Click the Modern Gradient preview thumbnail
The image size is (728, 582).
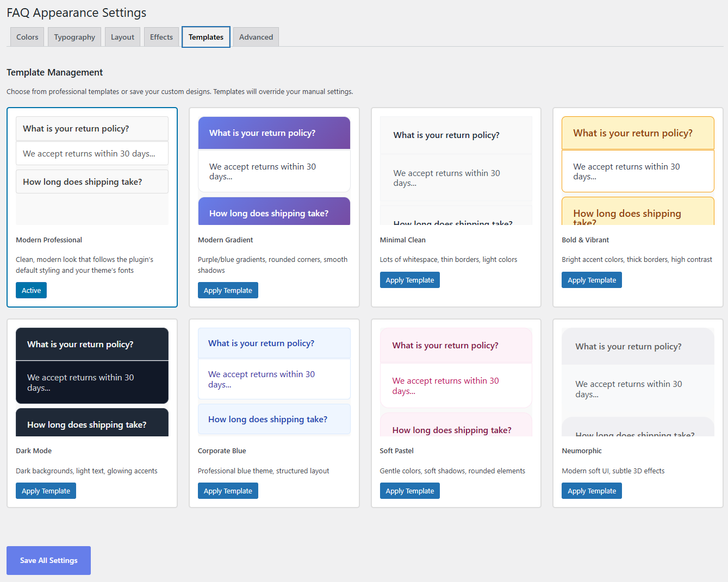pyautogui.click(x=274, y=171)
